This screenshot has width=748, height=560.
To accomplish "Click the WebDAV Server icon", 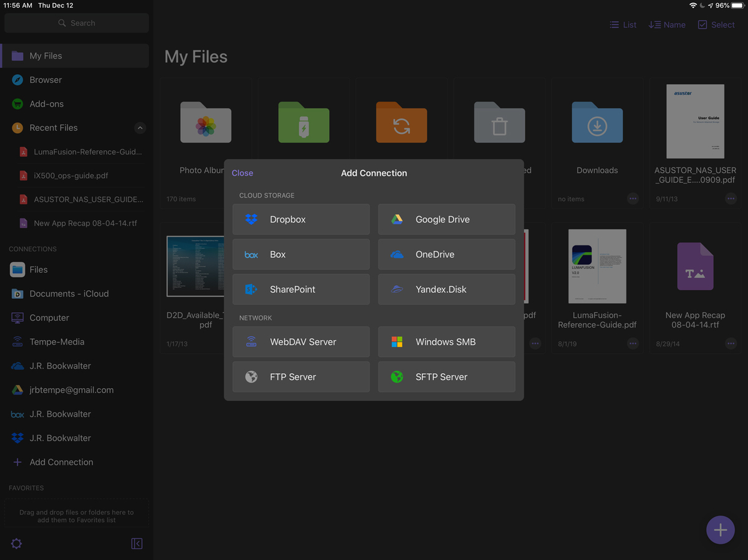I will click(x=251, y=342).
